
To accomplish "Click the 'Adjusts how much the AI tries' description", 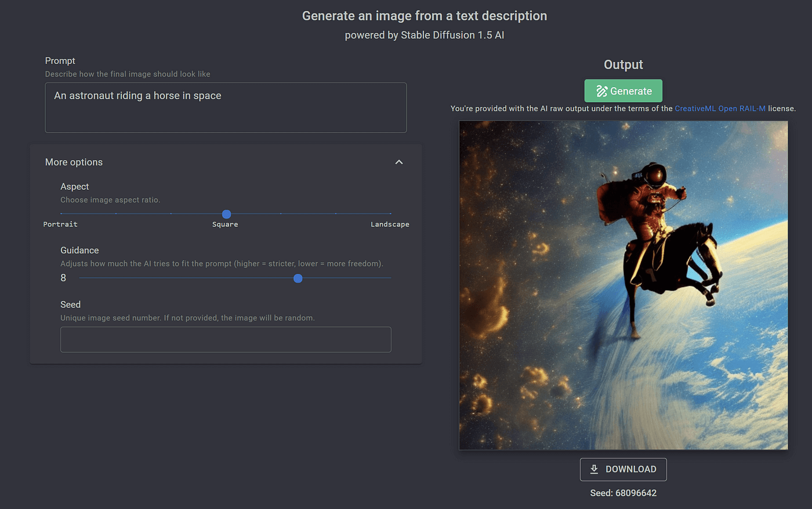I will [222, 263].
